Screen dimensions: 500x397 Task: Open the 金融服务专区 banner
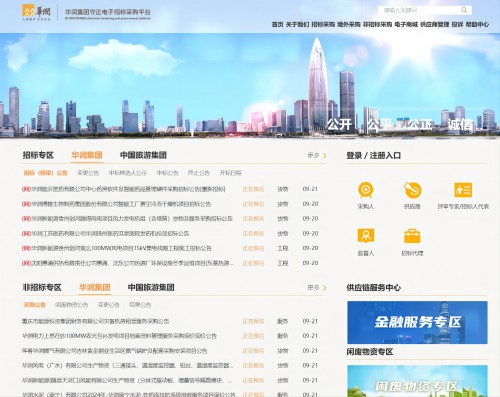tap(417, 322)
